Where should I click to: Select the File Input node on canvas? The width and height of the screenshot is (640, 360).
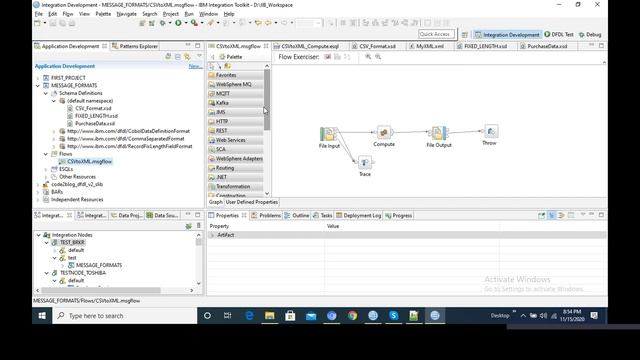(x=328, y=134)
